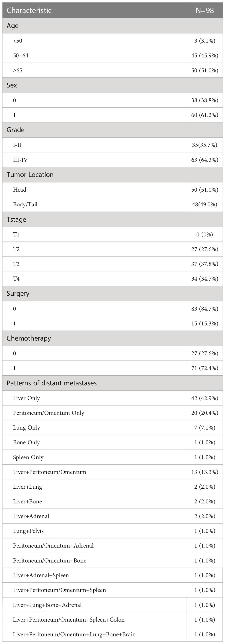Click the Body/Tail row label
Image resolution: width=225 pixels, height=644 pixels.
[25, 205]
